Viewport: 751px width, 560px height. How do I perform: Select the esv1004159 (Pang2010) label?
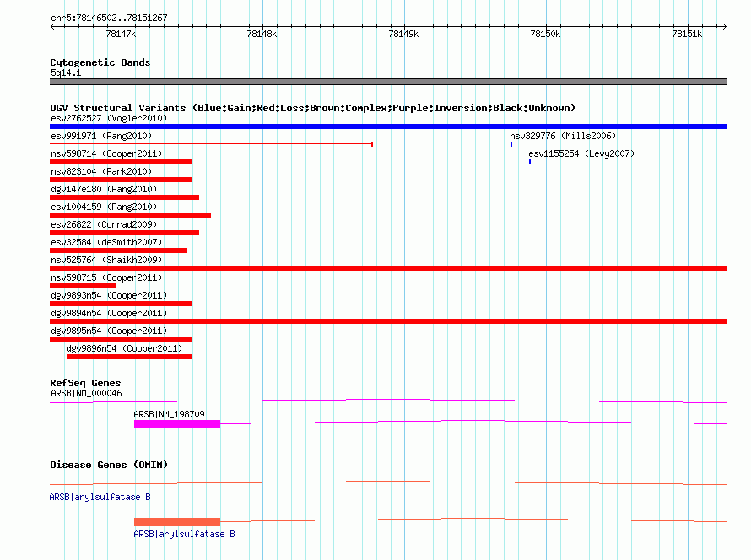point(104,207)
